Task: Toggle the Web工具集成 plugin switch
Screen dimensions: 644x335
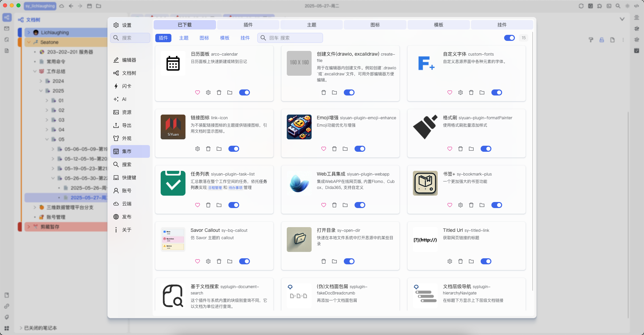Action: 360,205
